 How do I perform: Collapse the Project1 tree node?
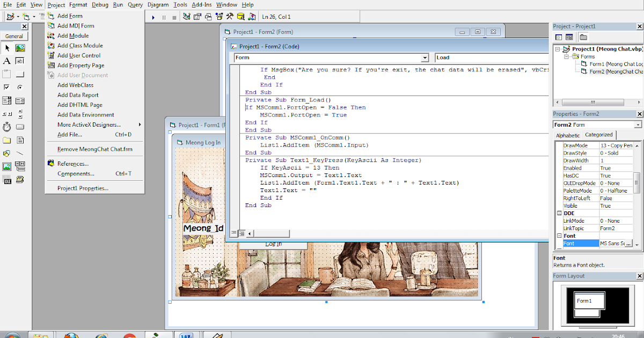point(558,49)
